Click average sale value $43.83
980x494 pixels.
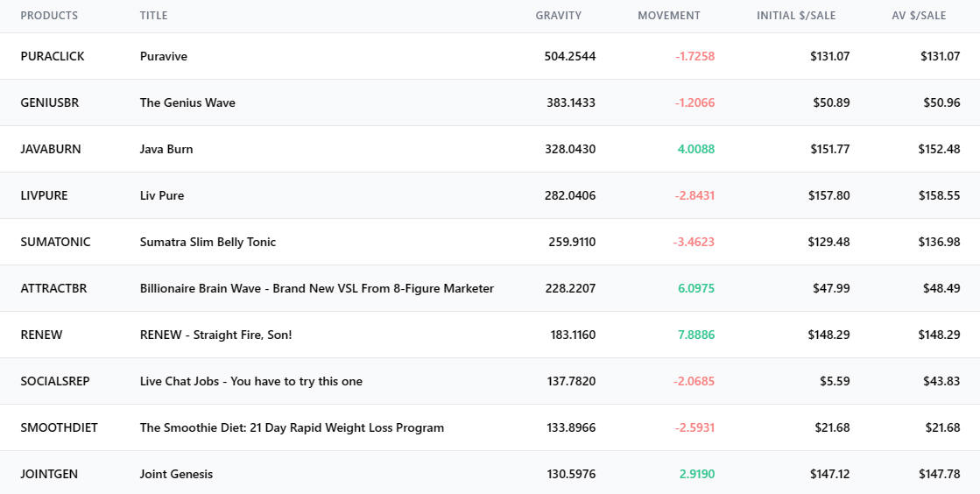click(941, 381)
